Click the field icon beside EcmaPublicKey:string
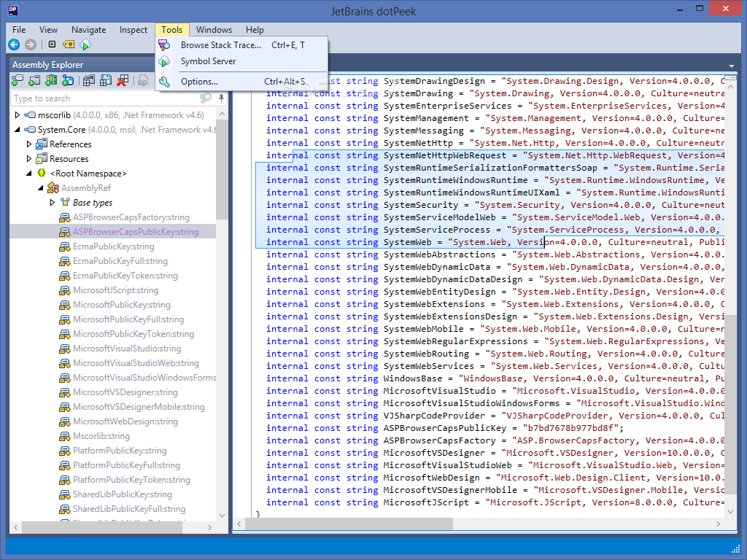The height and width of the screenshot is (560, 747). tap(64, 246)
